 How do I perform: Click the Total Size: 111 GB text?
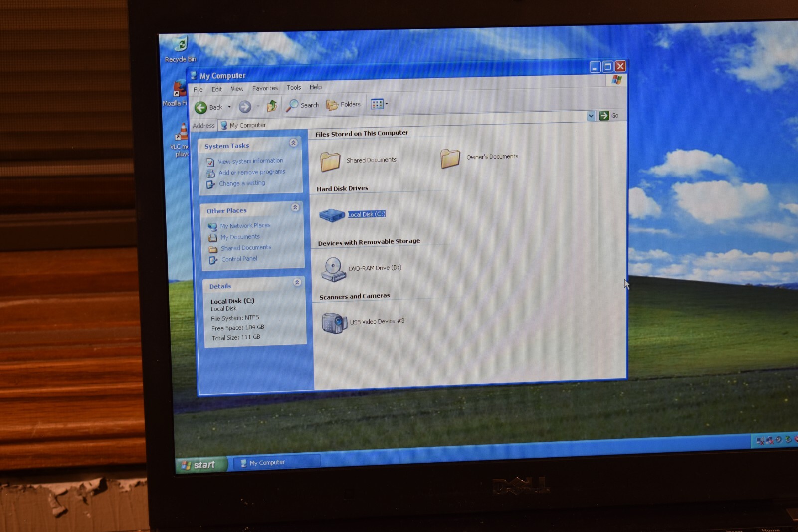(236, 337)
